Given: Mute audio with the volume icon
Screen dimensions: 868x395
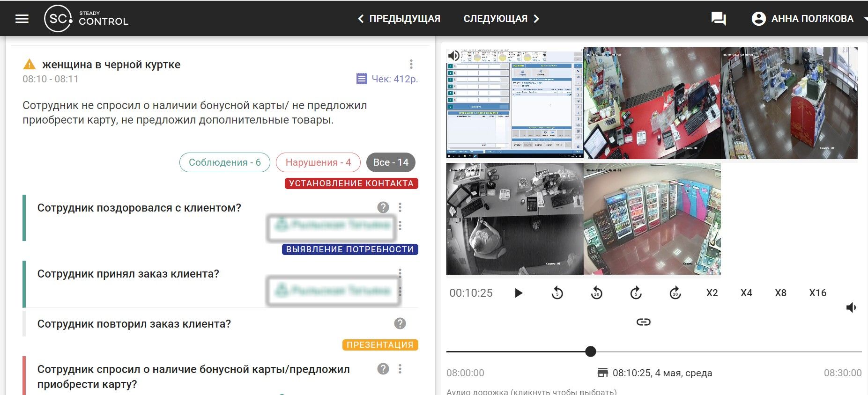Looking at the screenshot, I should [x=852, y=307].
